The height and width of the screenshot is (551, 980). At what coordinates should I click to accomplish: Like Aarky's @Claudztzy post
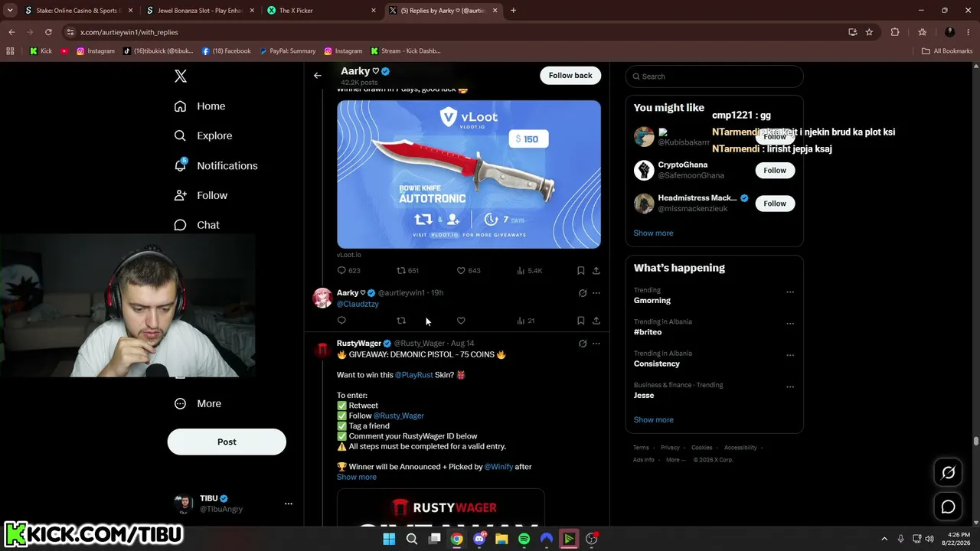point(461,321)
